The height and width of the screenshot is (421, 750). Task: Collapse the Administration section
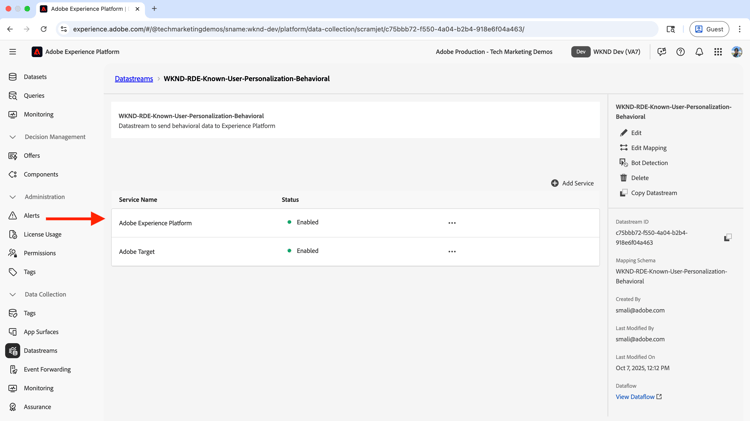tap(13, 197)
